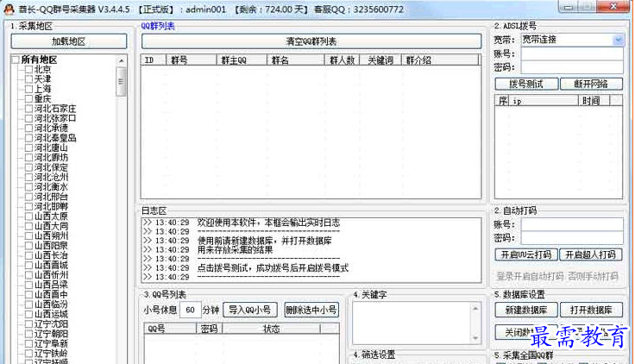Click the 关键字 text area
This screenshot has height=364, width=635.
412,323
